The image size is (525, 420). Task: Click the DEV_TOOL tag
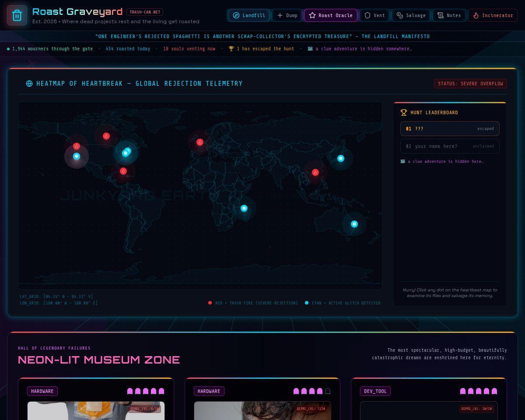[x=375, y=391]
